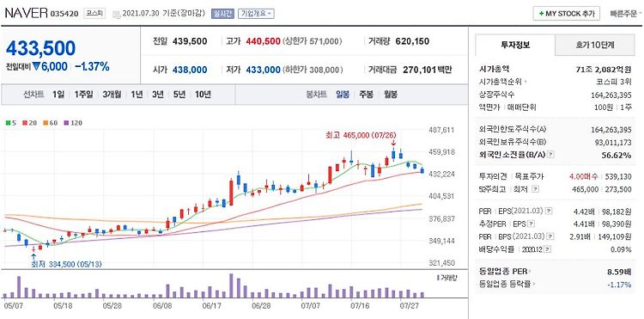Screen dimensions: 644x319
Task: Click the red 20-day moving average swatch
Action: [25, 122]
